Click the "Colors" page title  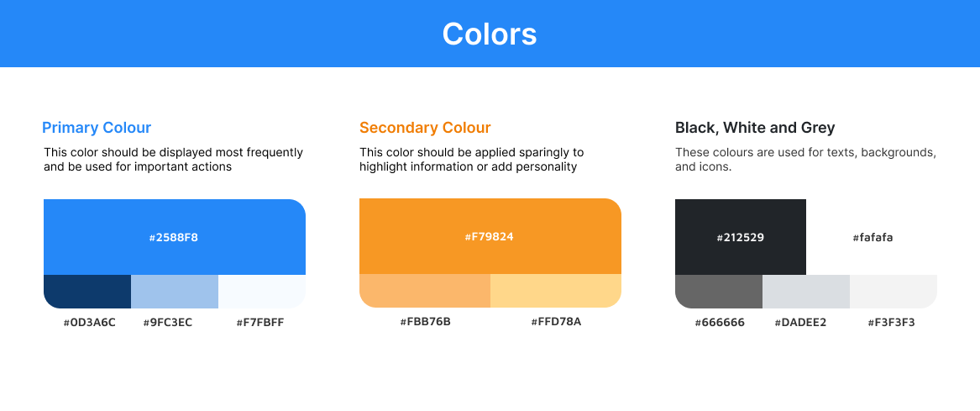pos(490,34)
